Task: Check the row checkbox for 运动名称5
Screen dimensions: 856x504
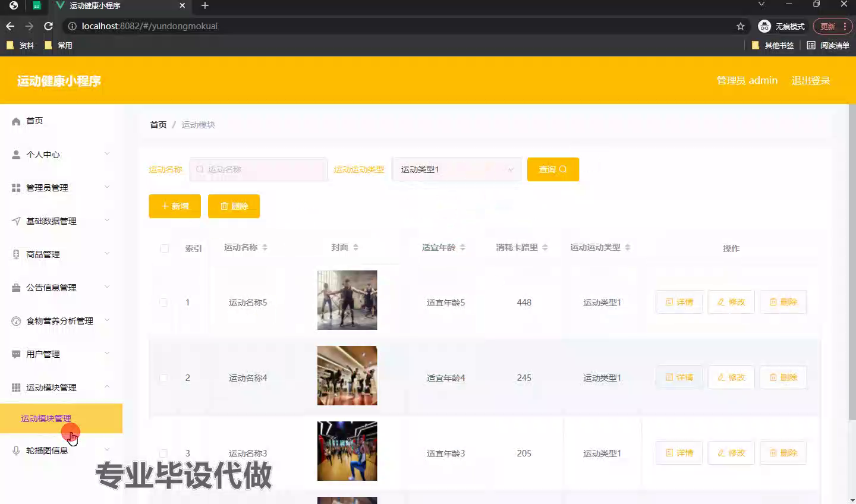Action: pos(163,303)
